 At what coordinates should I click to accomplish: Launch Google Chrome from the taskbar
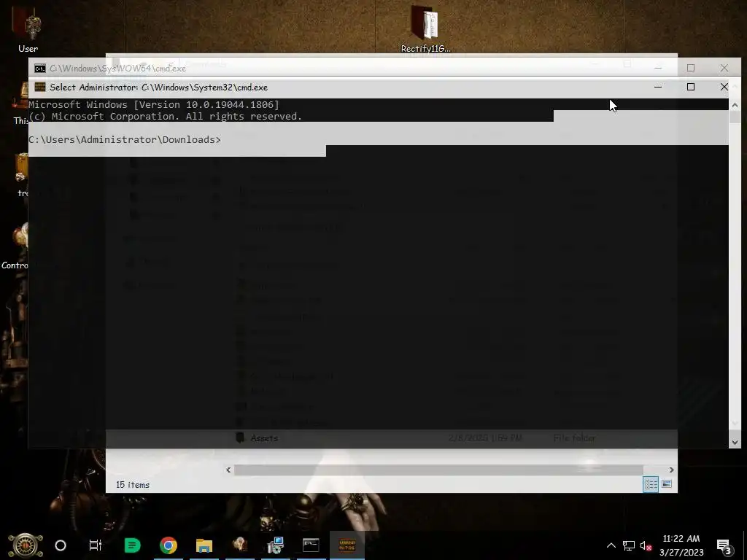click(x=169, y=545)
